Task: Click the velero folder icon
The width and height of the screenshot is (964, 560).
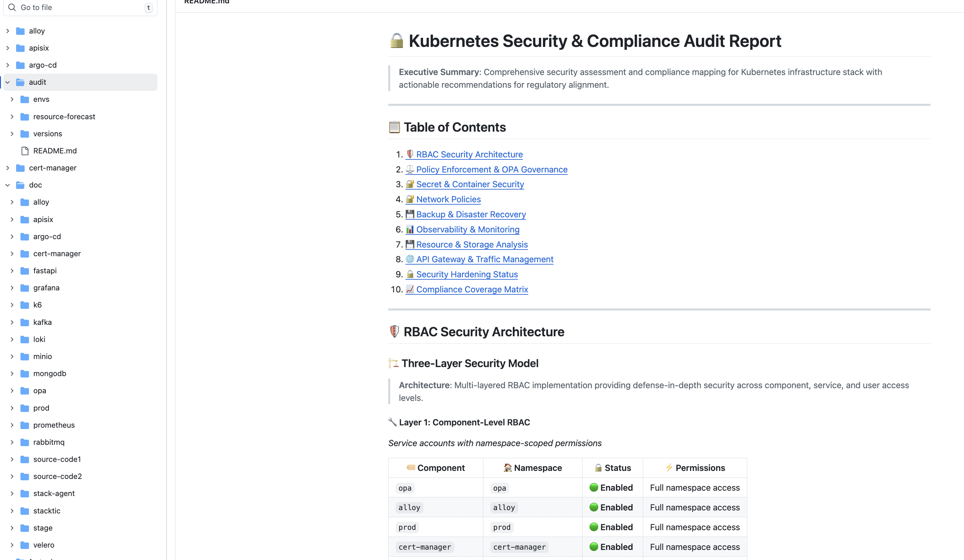Action: pos(25,545)
